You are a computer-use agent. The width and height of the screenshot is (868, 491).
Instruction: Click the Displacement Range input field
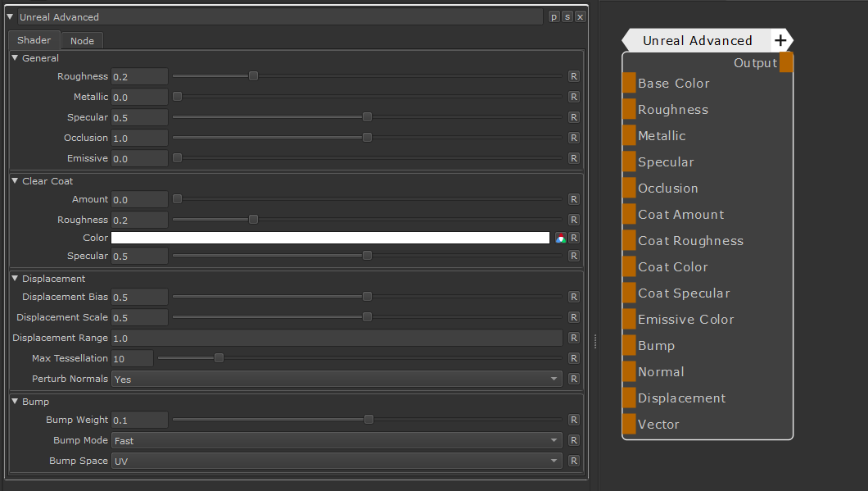click(337, 338)
